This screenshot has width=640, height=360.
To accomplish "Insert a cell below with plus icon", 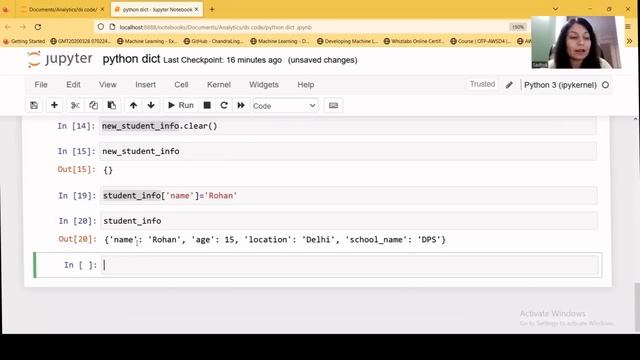I will click(54, 105).
